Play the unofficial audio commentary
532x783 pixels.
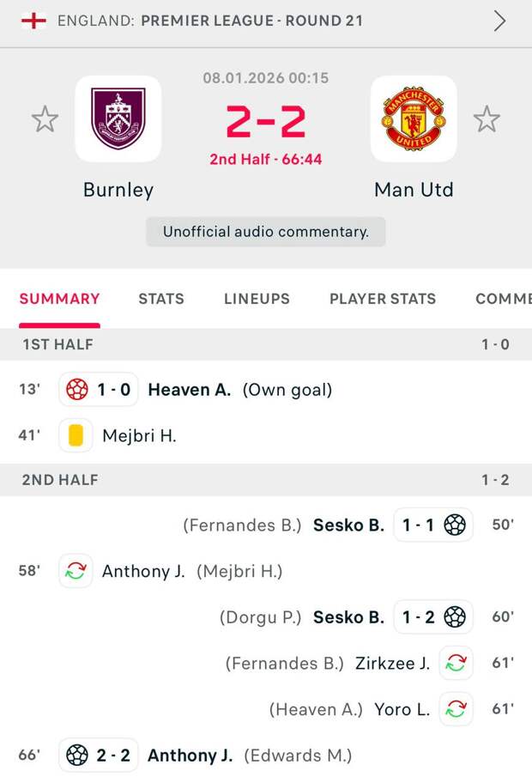click(266, 232)
